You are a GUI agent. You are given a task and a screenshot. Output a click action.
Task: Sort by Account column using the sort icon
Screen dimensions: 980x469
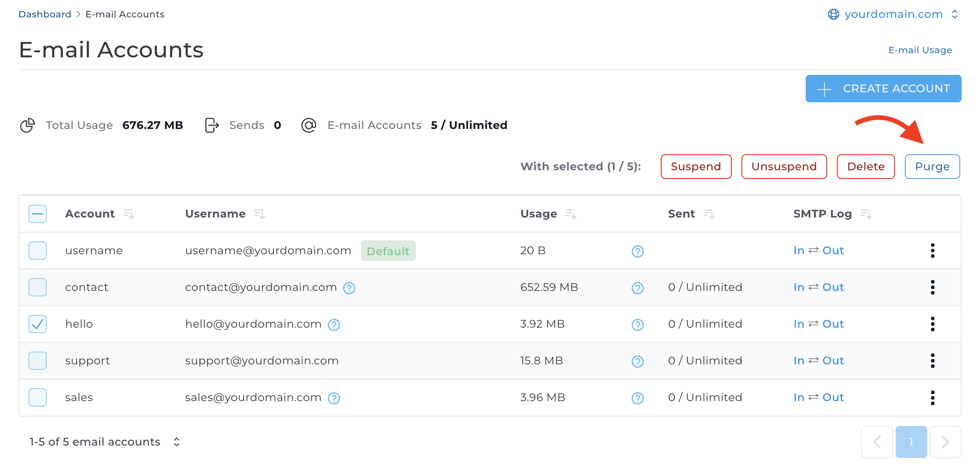pyautogui.click(x=128, y=214)
